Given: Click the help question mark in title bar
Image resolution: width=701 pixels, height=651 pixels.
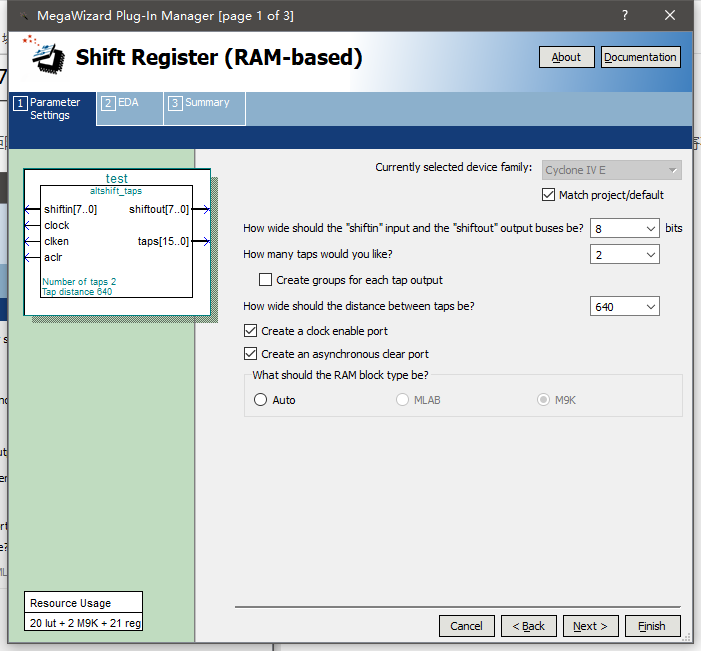Looking at the screenshot, I should pyautogui.click(x=625, y=16).
